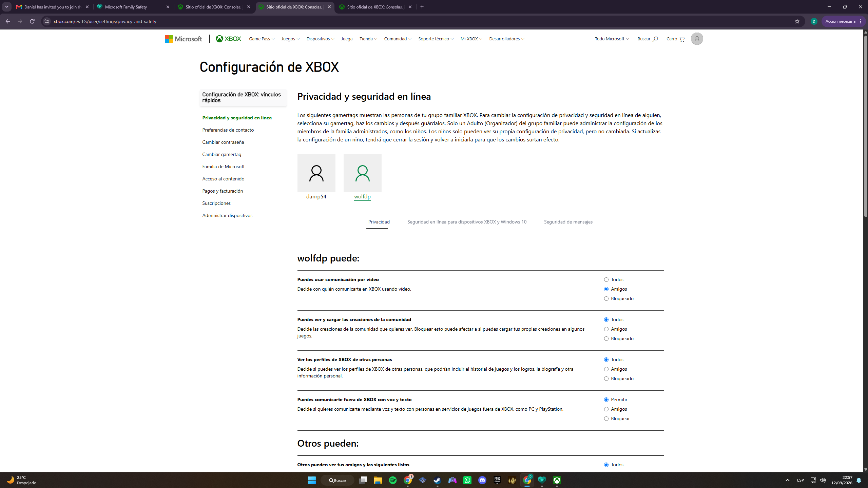Go back to previous page

coord(8,21)
